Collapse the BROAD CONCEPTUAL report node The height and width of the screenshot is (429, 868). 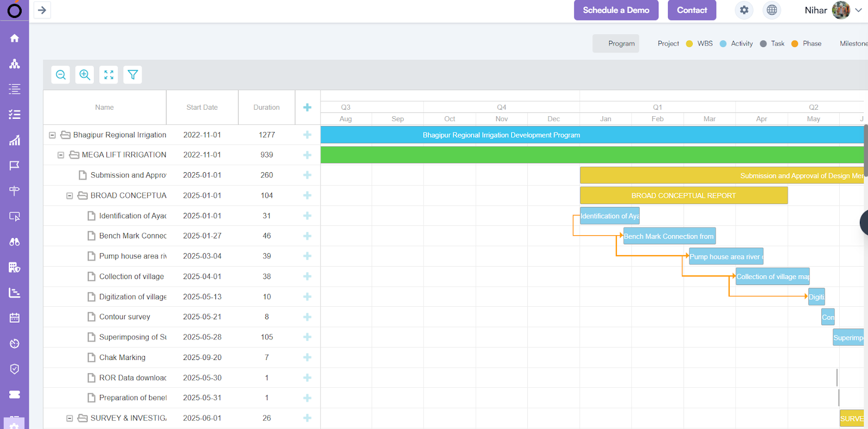point(70,195)
